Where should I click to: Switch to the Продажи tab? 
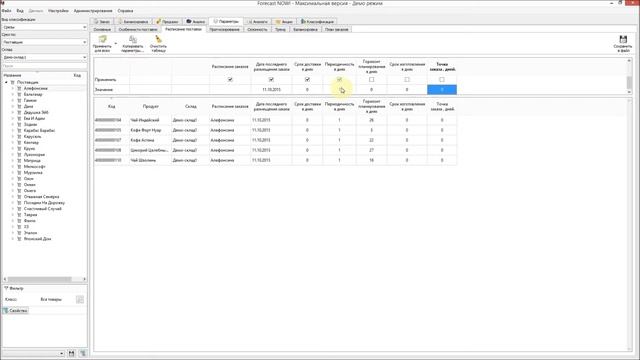click(x=167, y=21)
